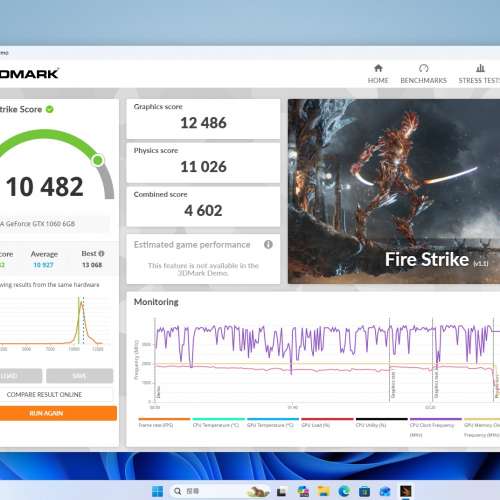Click the Monitoring heading
The image size is (500, 500).
point(156,302)
